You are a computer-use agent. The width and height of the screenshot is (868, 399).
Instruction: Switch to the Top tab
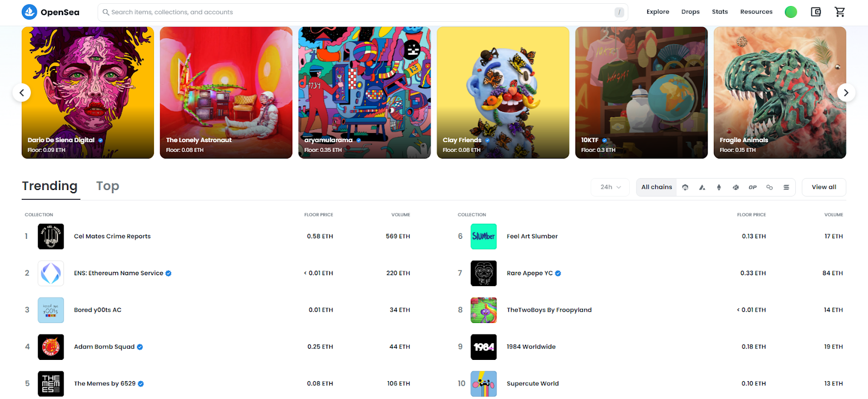point(107,186)
